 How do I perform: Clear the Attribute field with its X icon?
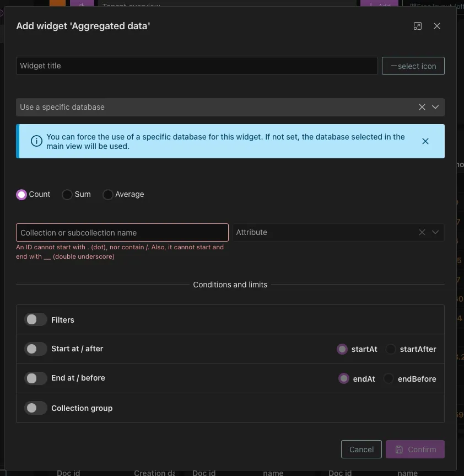[422, 232]
